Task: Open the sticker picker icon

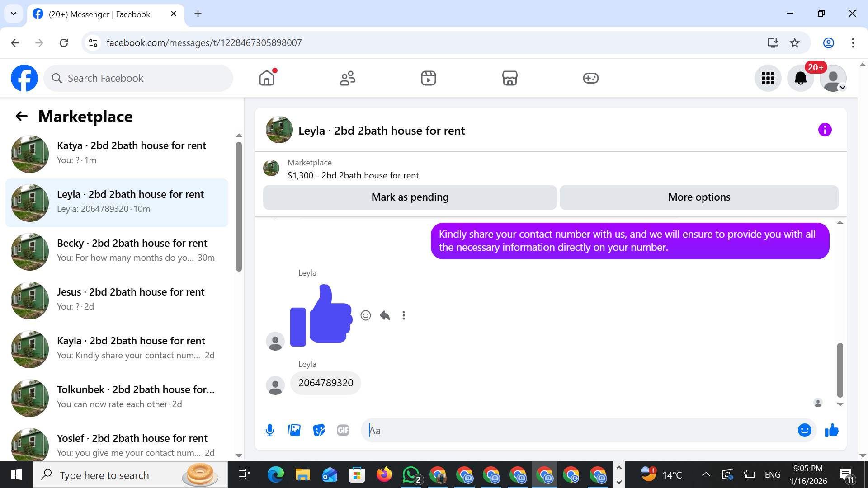Action: tap(319, 430)
